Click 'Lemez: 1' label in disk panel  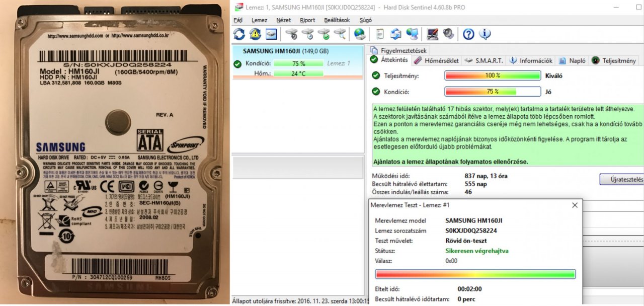point(338,63)
